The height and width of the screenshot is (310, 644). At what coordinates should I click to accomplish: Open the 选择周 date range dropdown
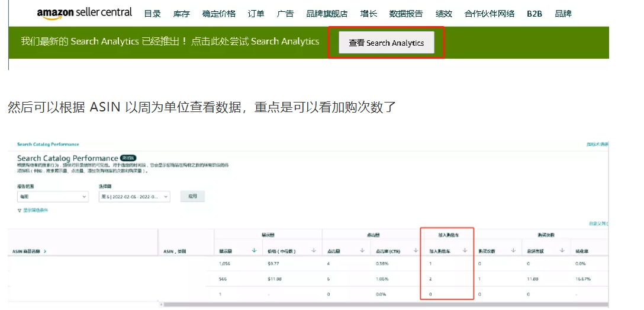pyautogui.click(x=134, y=197)
